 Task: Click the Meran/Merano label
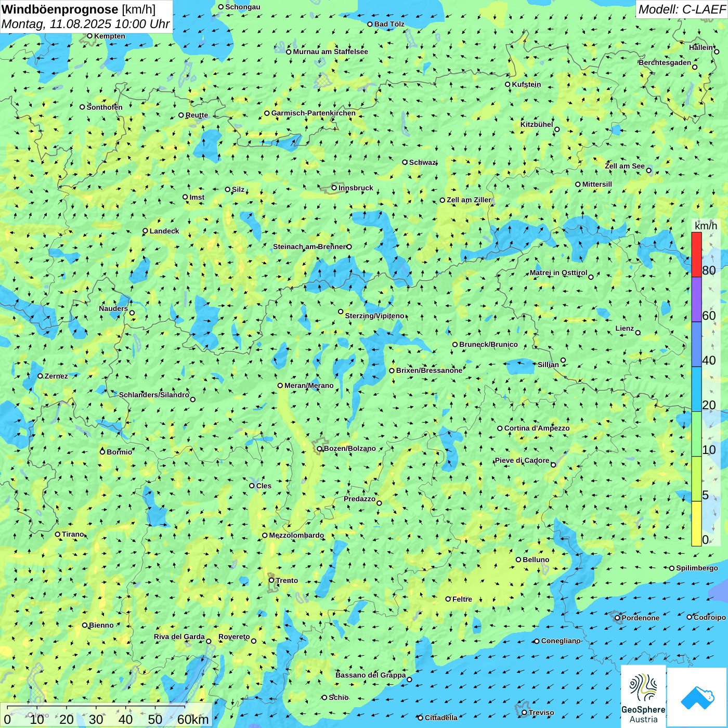point(309,385)
